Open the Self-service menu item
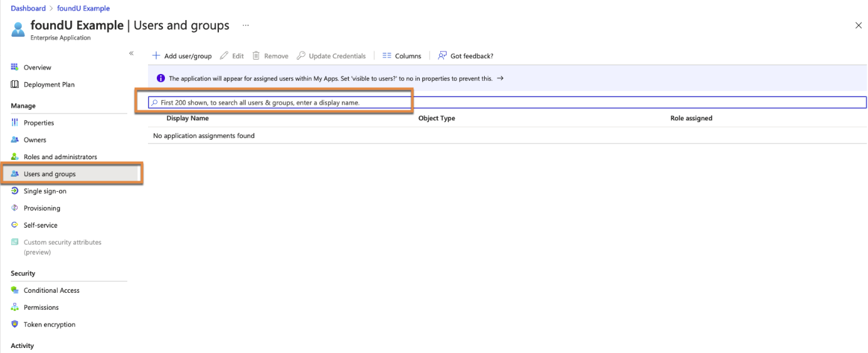 click(x=40, y=225)
